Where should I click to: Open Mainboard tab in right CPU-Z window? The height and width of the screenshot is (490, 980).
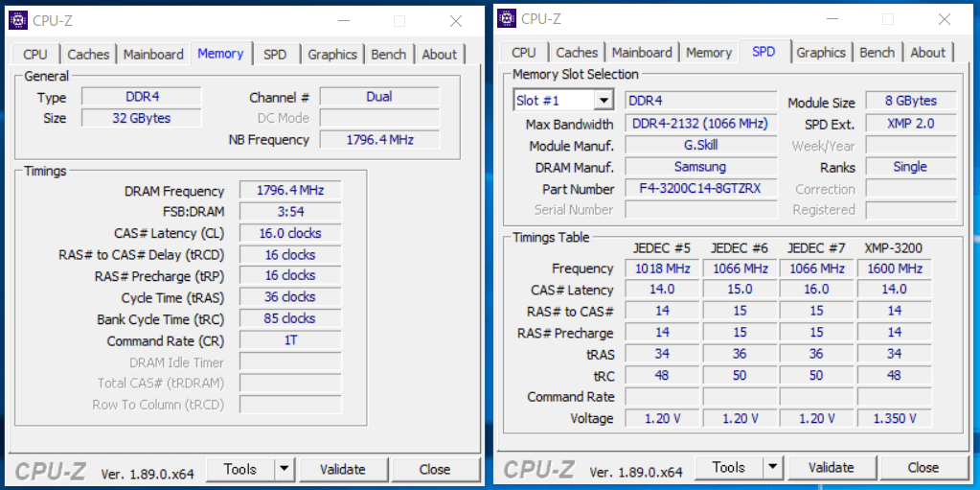point(643,53)
